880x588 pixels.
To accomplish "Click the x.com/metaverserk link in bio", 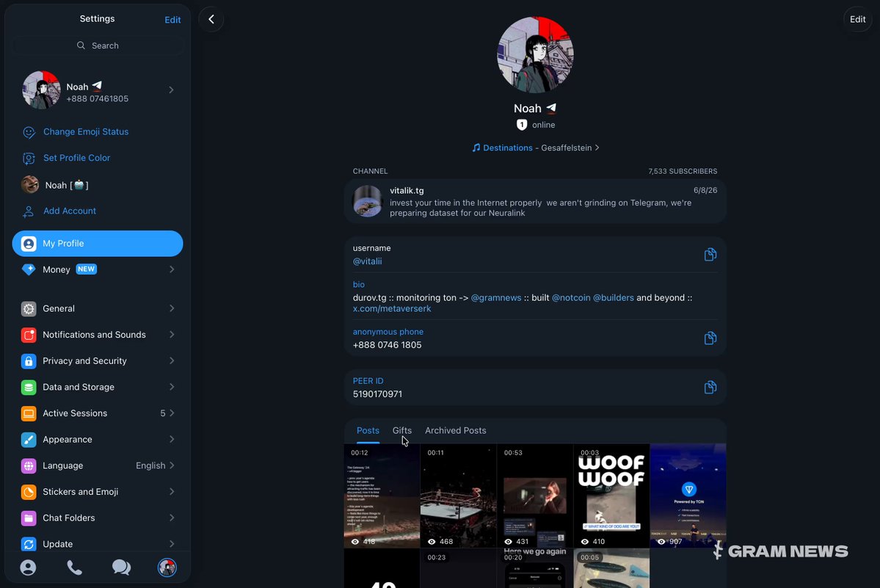I will 392,308.
